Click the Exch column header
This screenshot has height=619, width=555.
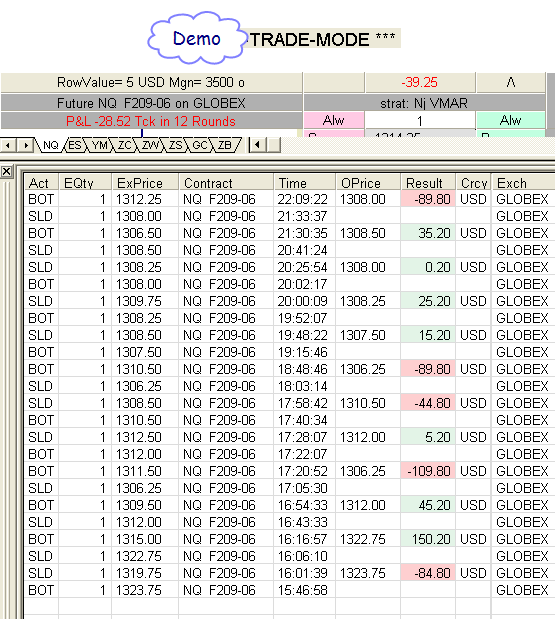tap(523, 183)
